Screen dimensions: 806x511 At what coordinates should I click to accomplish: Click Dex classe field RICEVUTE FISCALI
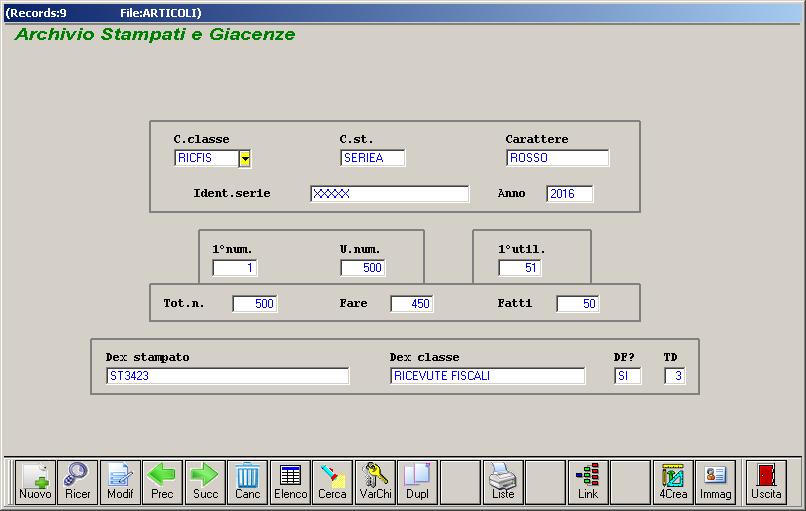pos(487,376)
